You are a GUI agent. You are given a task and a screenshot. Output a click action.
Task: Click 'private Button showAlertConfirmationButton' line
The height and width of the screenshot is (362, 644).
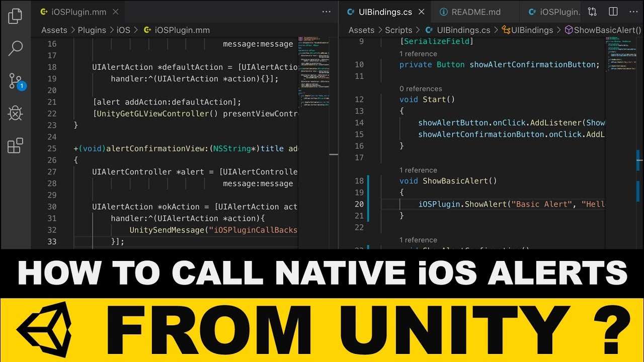coord(500,64)
